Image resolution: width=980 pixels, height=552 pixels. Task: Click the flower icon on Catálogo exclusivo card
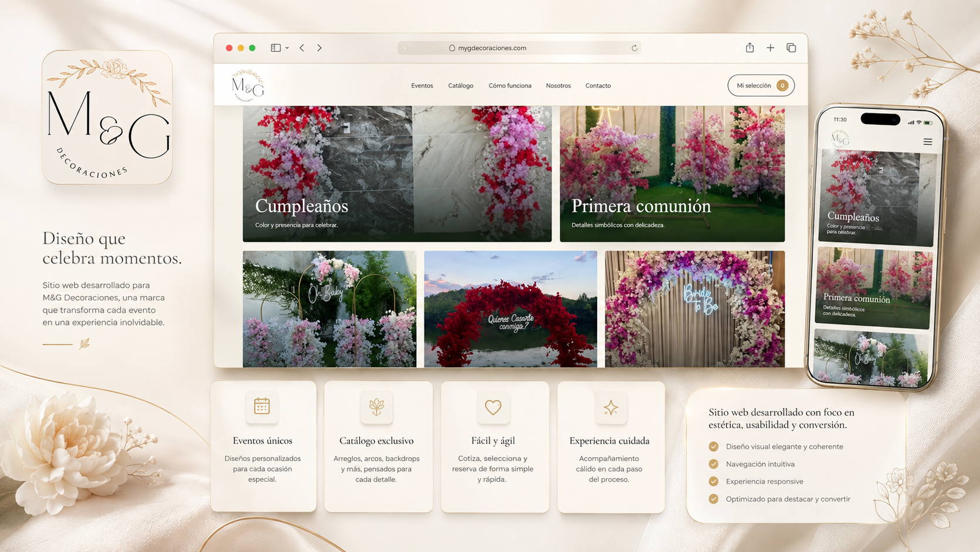click(377, 407)
